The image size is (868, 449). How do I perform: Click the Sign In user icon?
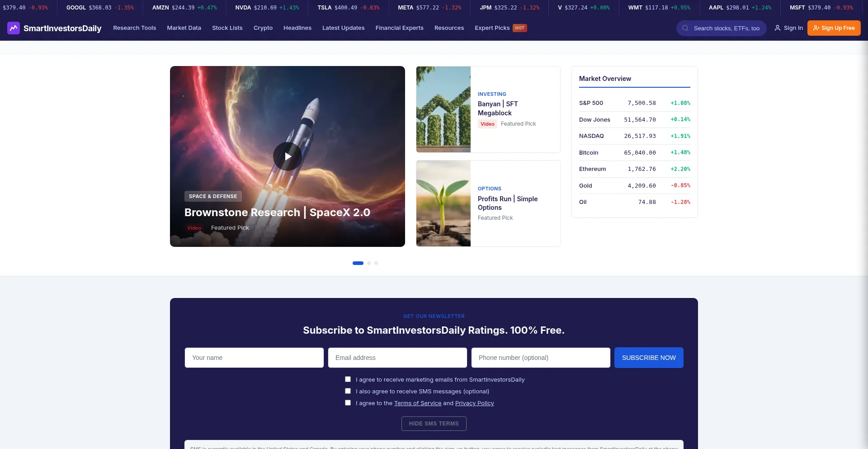(778, 28)
